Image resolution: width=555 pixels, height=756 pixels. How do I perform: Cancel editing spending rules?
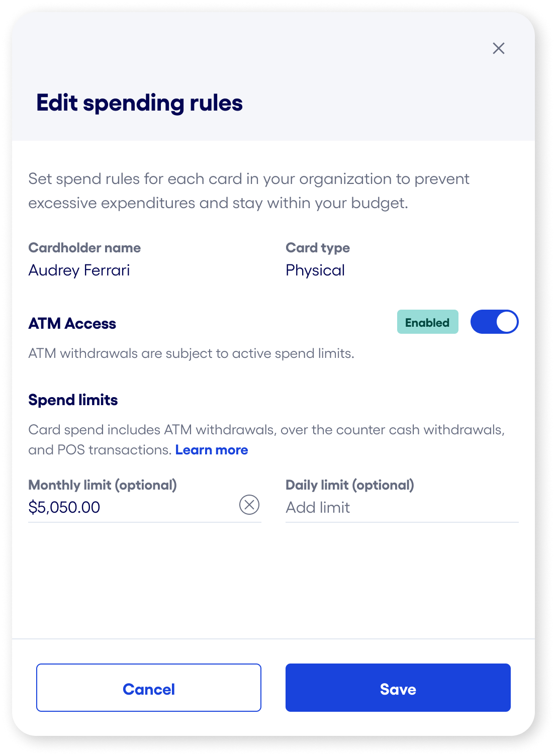(x=148, y=688)
